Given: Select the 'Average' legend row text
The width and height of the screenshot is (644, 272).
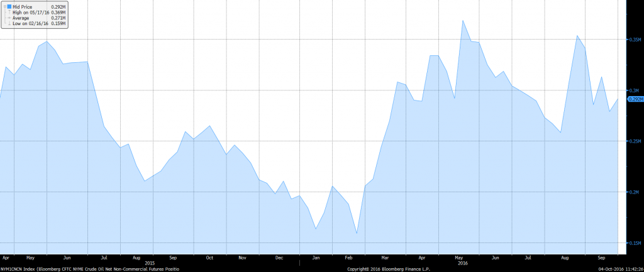Looking at the screenshot, I should pyautogui.click(x=21, y=18).
